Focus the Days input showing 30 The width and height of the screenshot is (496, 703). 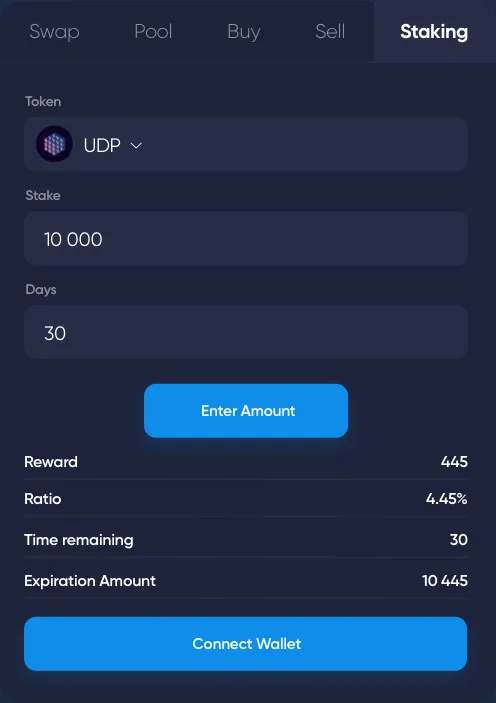[x=246, y=332]
